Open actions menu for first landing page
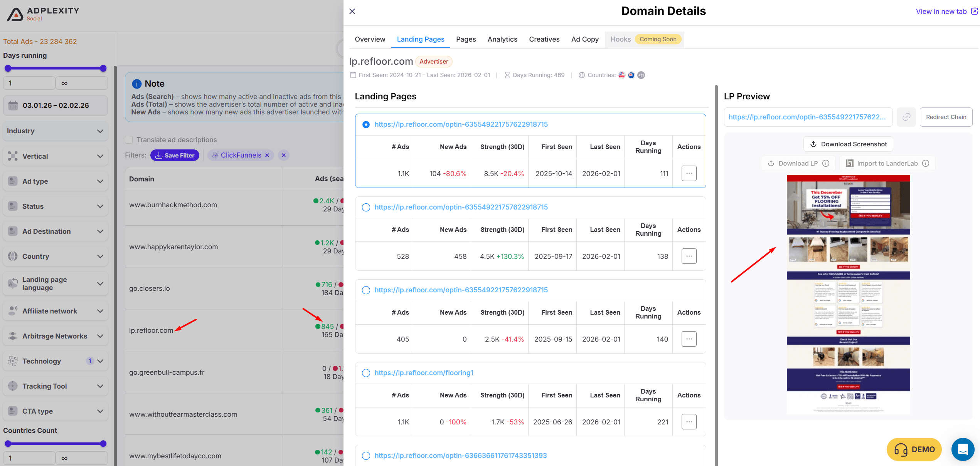This screenshot has width=980, height=466. pyautogui.click(x=689, y=173)
